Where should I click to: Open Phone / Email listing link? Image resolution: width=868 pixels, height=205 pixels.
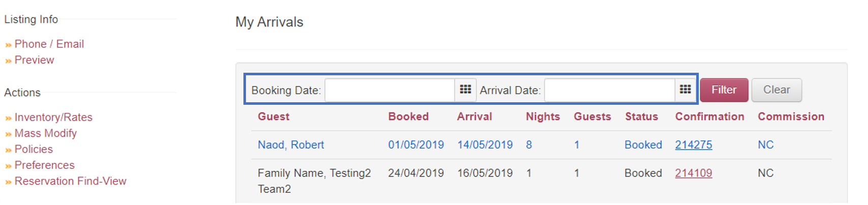[x=49, y=44]
